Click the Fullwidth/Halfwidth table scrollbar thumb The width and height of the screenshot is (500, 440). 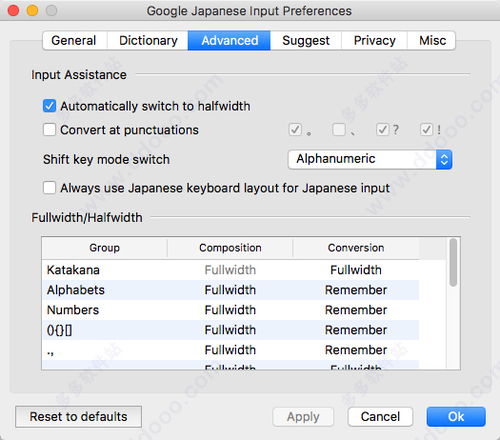coord(453,262)
